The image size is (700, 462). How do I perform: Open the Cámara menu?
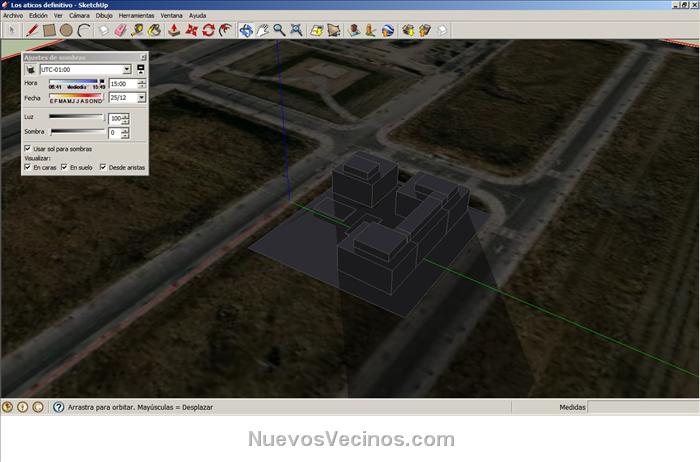(x=79, y=16)
